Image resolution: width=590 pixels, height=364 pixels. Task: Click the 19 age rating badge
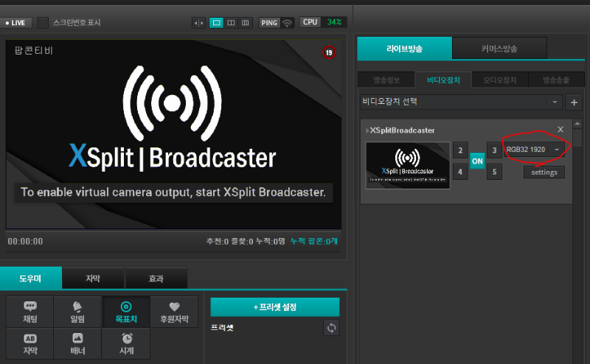pyautogui.click(x=329, y=52)
